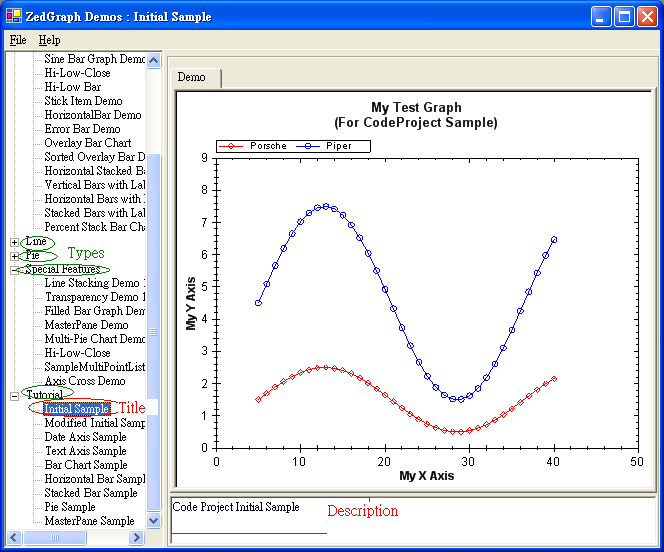The width and height of the screenshot is (664, 552).
Task: Select Filled Bar Graph Demo
Action: pos(94,311)
